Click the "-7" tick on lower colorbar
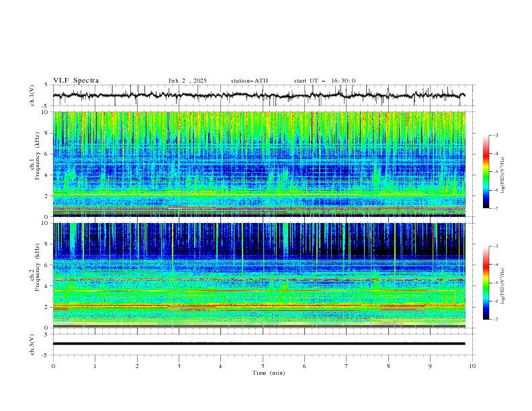The width and height of the screenshot is (532, 411). coord(495,320)
